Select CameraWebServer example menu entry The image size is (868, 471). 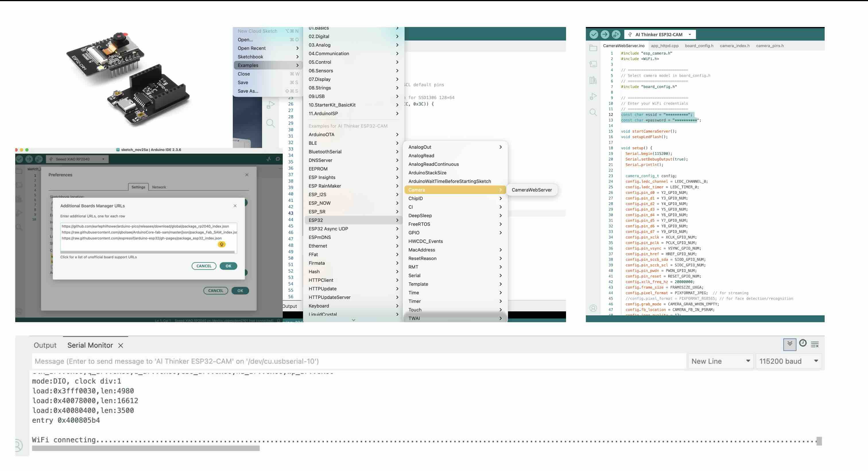click(x=531, y=190)
